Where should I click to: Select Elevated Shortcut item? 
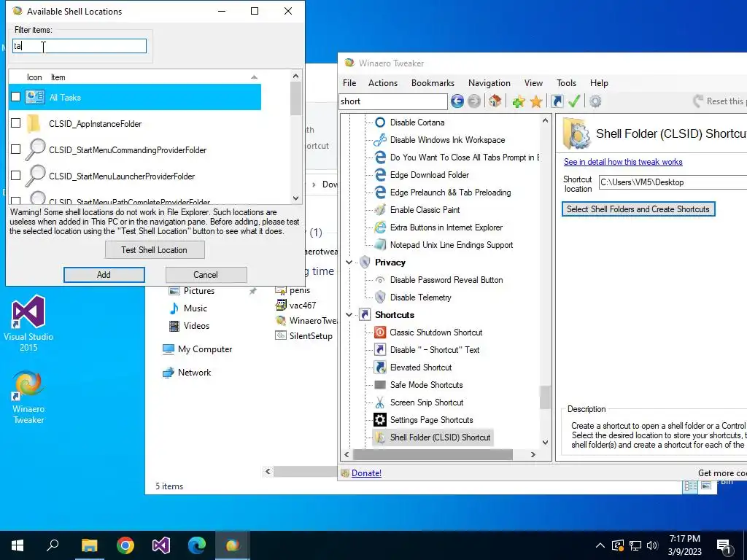pos(421,367)
